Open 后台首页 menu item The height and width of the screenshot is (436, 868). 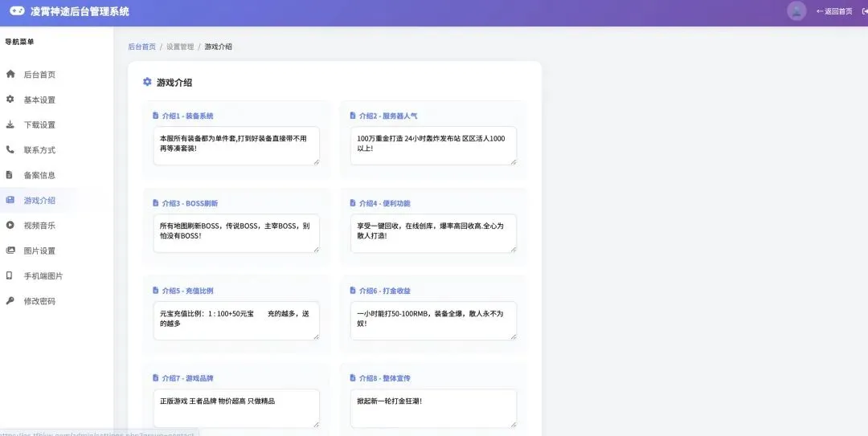39,74
